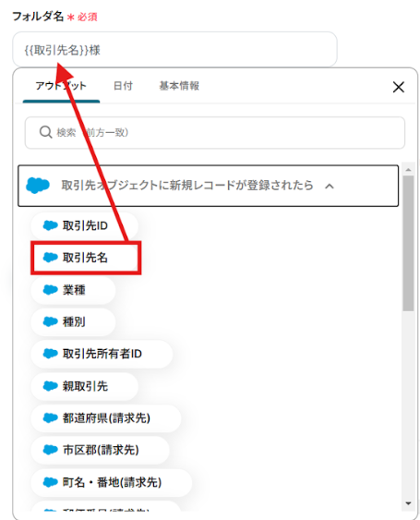Screen dimensions: 420x520
Task: Click the magnifier icon in search box
Action: point(45,132)
